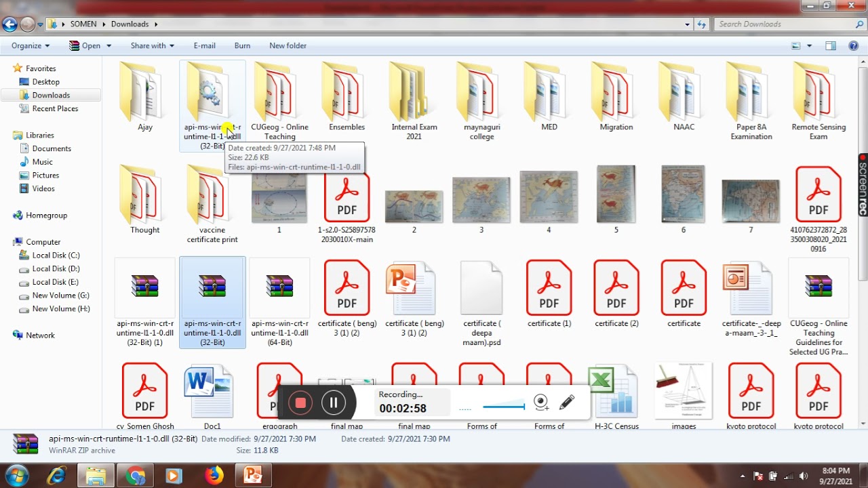
Task: Open the recorder annotation pencil tool
Action: point(567,403)
